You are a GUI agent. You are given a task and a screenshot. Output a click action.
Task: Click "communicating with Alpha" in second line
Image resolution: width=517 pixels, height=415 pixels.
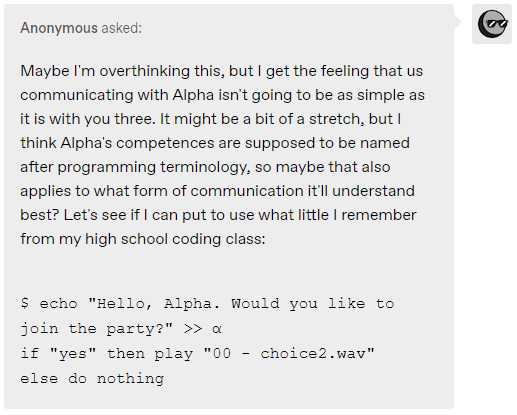coord(117,95)
